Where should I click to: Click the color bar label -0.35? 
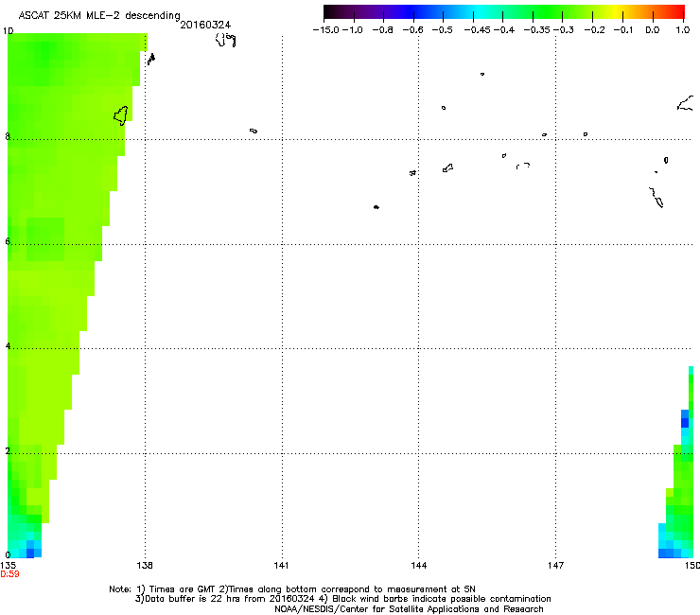(537, 30)
